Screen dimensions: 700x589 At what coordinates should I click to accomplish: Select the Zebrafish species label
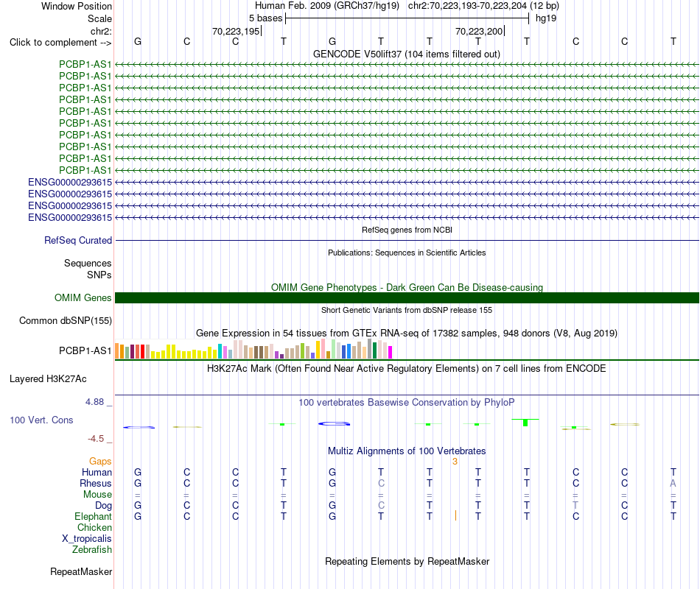(x=92, y=550)
